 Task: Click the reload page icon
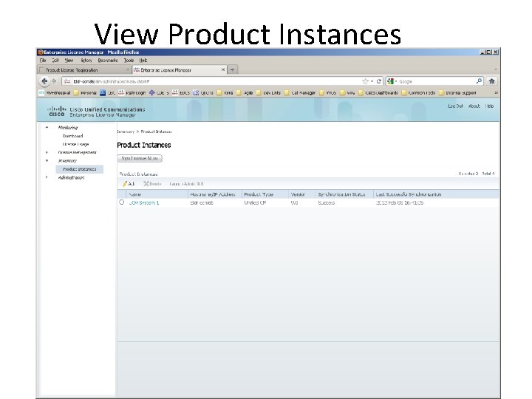[378, 81]
